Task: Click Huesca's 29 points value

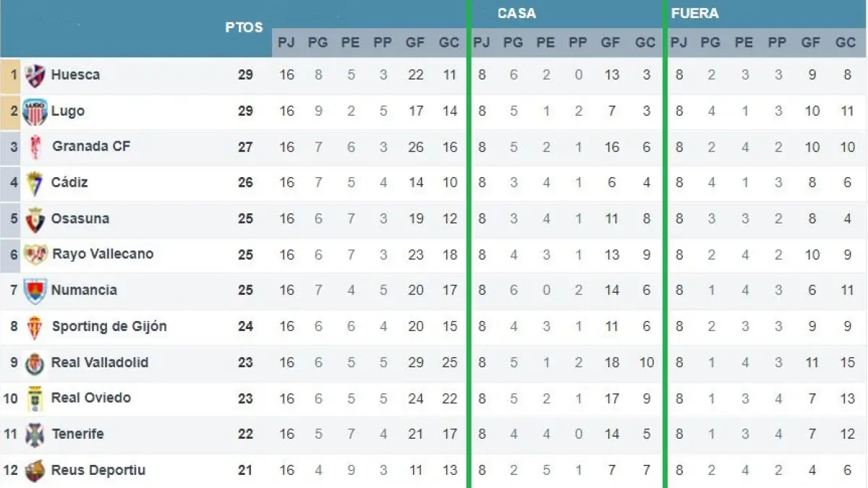Action: click(245, 74)
